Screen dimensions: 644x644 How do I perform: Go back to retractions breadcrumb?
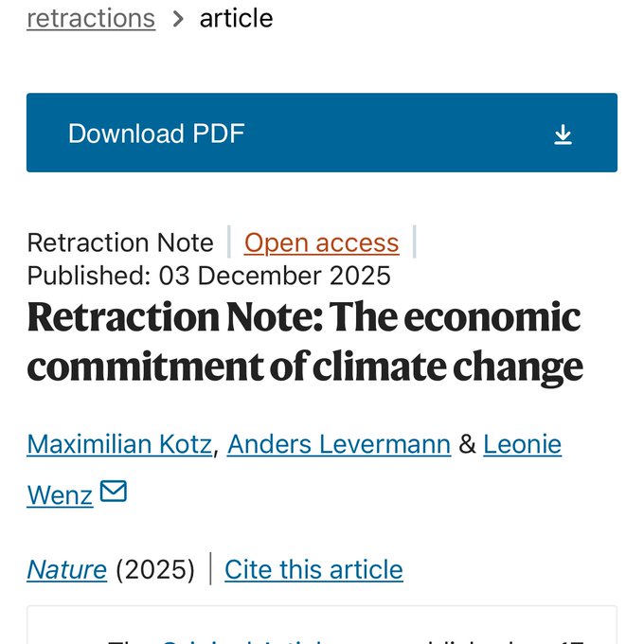91,18
